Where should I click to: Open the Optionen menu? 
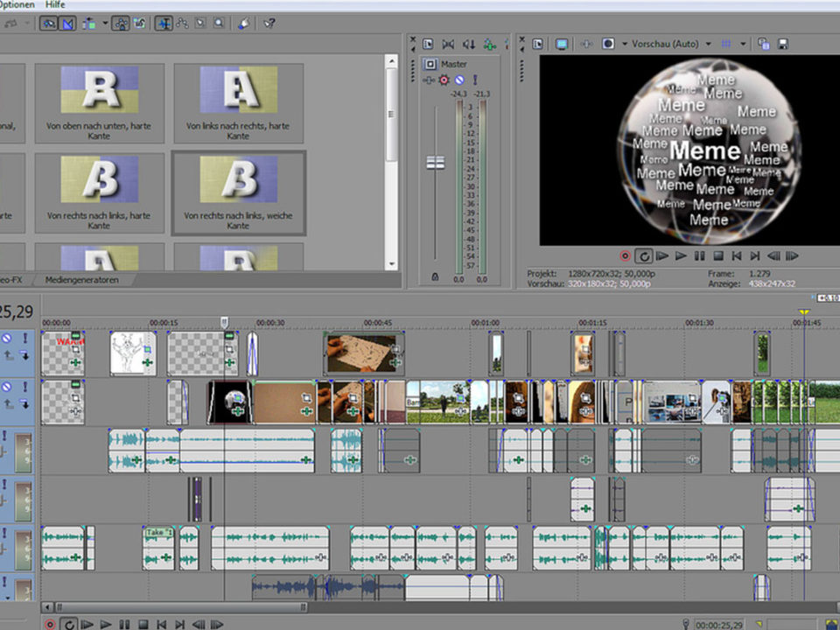pyautogui.click(x=17, y=4)
